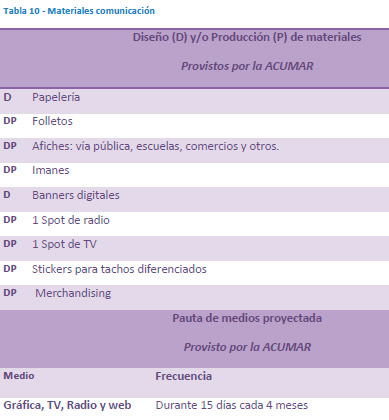This screenshot has height=420, width=389.
Task: Click the 'Tabla 10 - Materiales comunicación' caption
Action: [79, 11]
